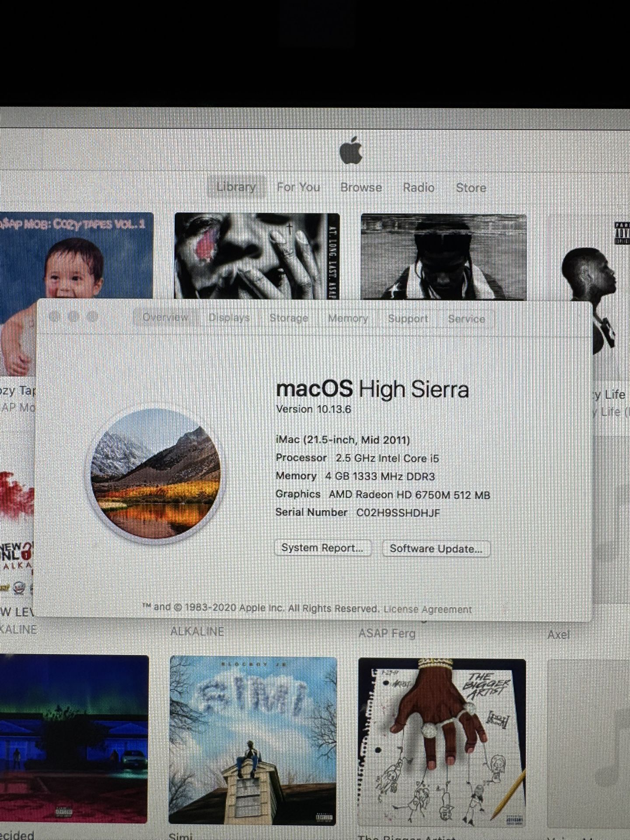The image size is (630, 840).
Task: Switch to the Service tab
Action: click(466, 319)
